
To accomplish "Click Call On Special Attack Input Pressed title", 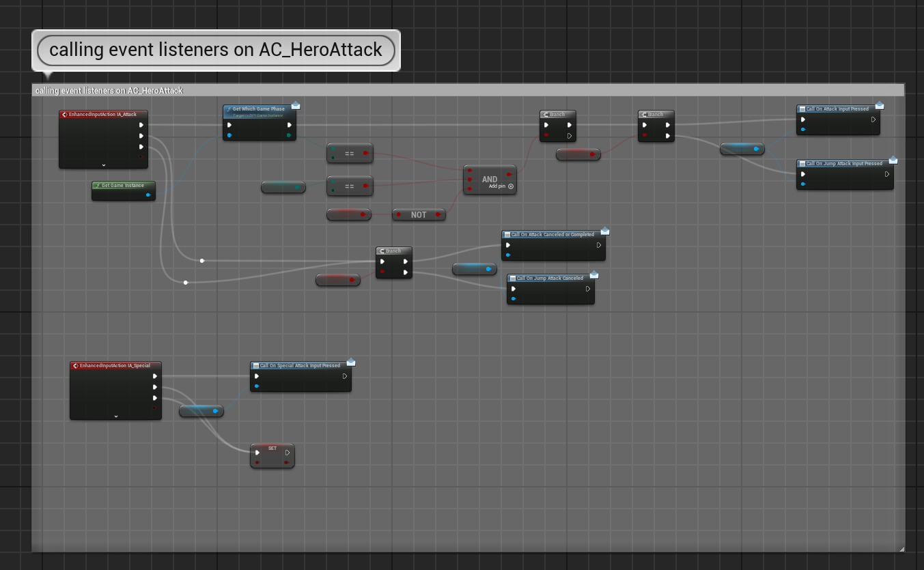I will 300,366.
